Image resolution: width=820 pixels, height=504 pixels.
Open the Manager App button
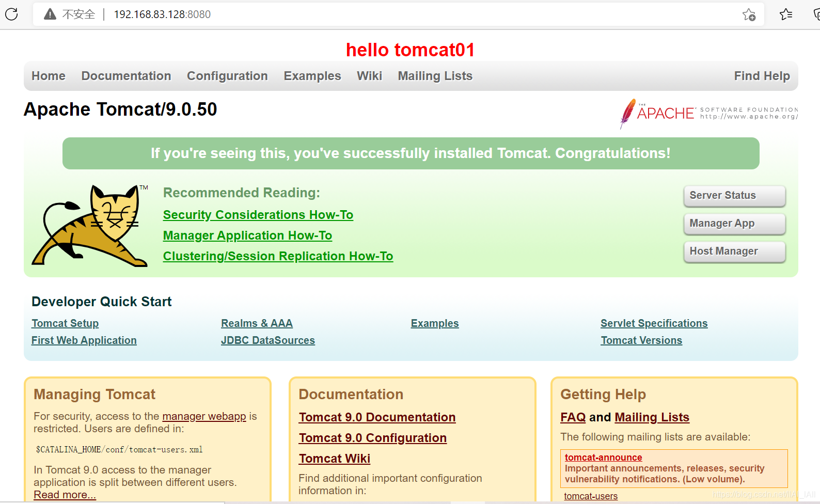734,224
